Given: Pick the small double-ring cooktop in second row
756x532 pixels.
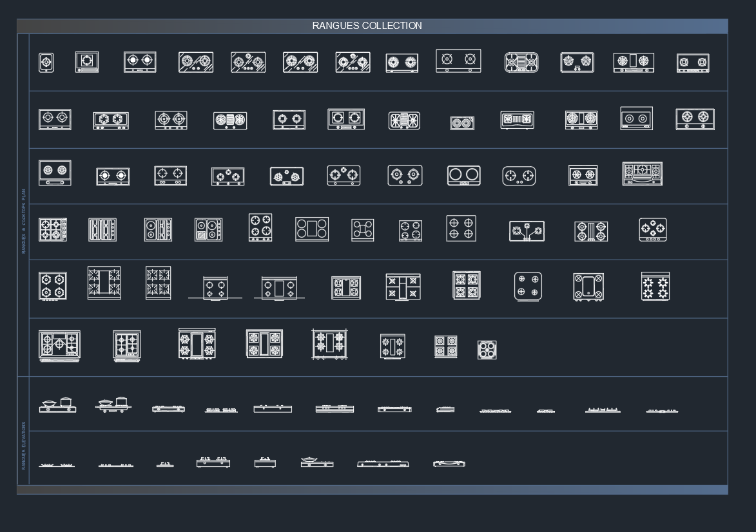Looking at the screenshot, I should [x=462, y=124].
